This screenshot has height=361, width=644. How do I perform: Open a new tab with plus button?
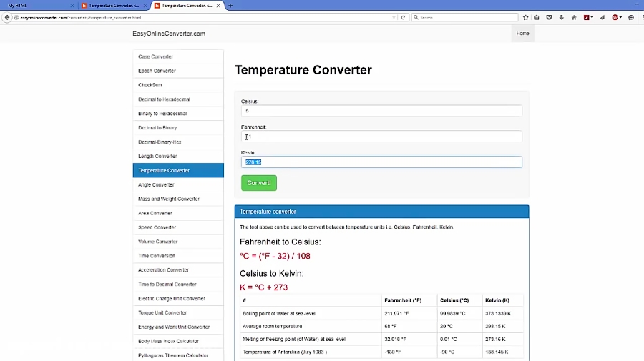point(230,5)
